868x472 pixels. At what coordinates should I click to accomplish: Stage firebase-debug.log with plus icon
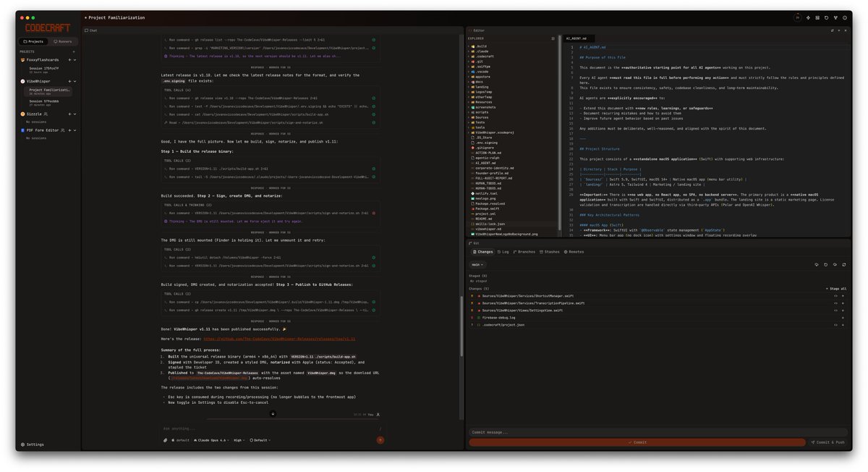[843, 317]
